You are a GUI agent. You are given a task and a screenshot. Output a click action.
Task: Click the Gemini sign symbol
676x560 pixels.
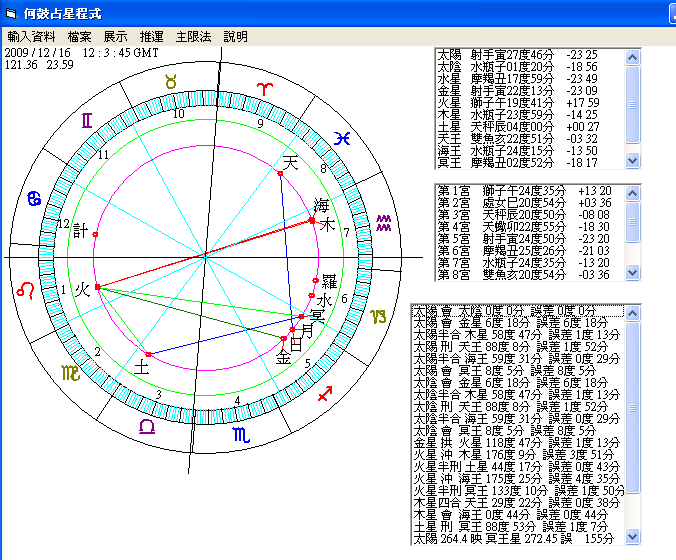(x=87, y=120)
